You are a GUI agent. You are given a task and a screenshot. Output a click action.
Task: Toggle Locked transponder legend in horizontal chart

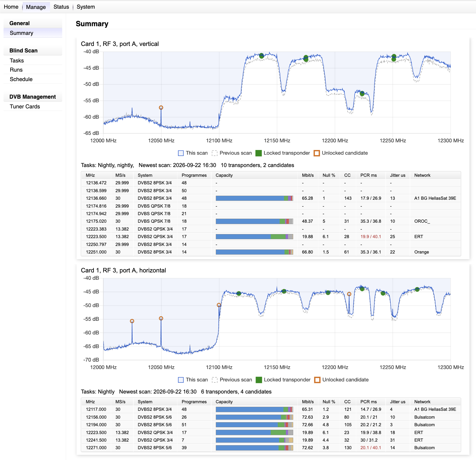[283, 380]
